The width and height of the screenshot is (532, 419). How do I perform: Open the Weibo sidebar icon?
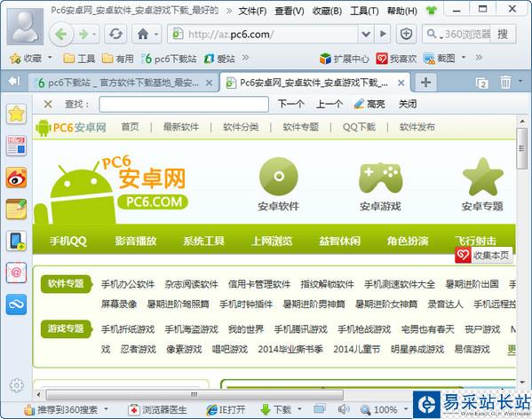16,178
